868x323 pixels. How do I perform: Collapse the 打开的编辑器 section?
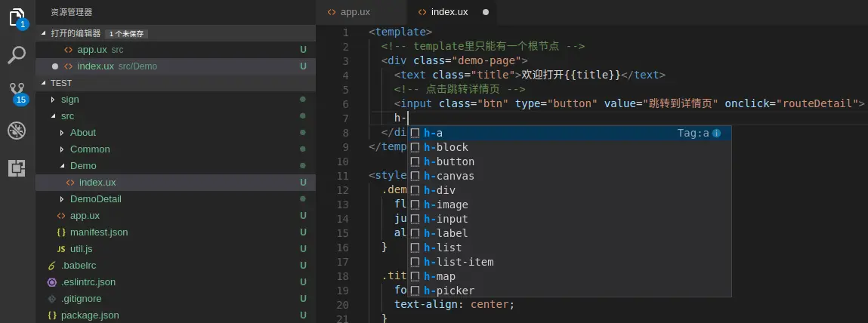click(x=44, y=33)
